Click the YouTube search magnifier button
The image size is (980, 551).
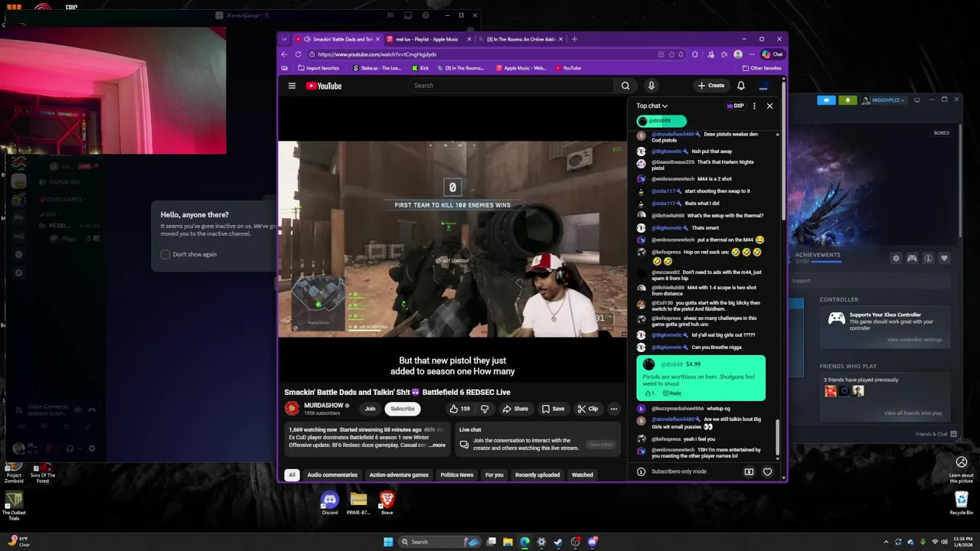(x=626, y=86)
